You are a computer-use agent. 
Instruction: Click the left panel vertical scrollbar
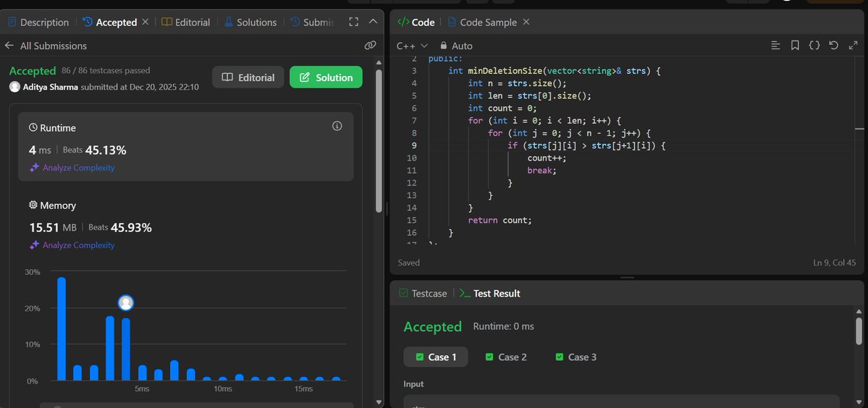[379, 141]
